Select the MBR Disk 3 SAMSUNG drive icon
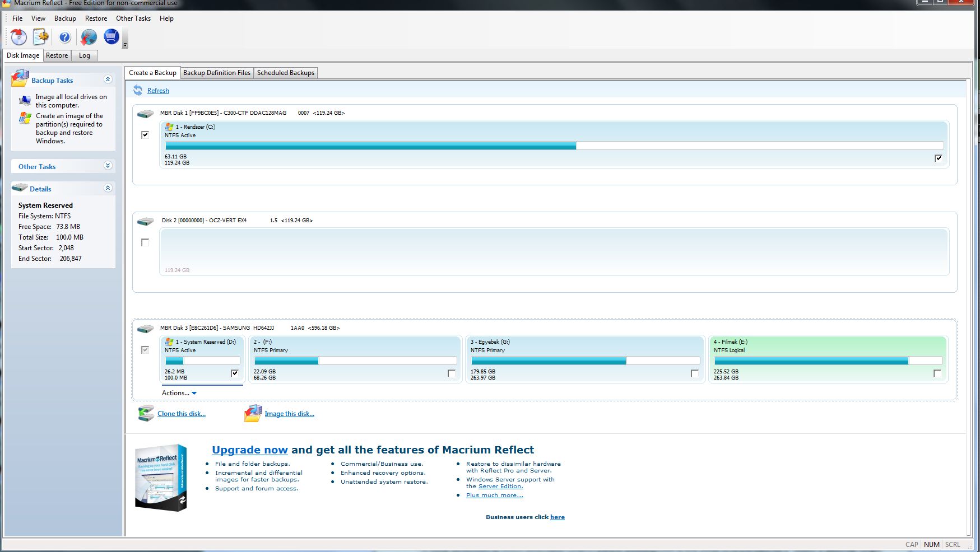This screenshot has width=980, height=552. pyautogui.click(x=145, y=329)
